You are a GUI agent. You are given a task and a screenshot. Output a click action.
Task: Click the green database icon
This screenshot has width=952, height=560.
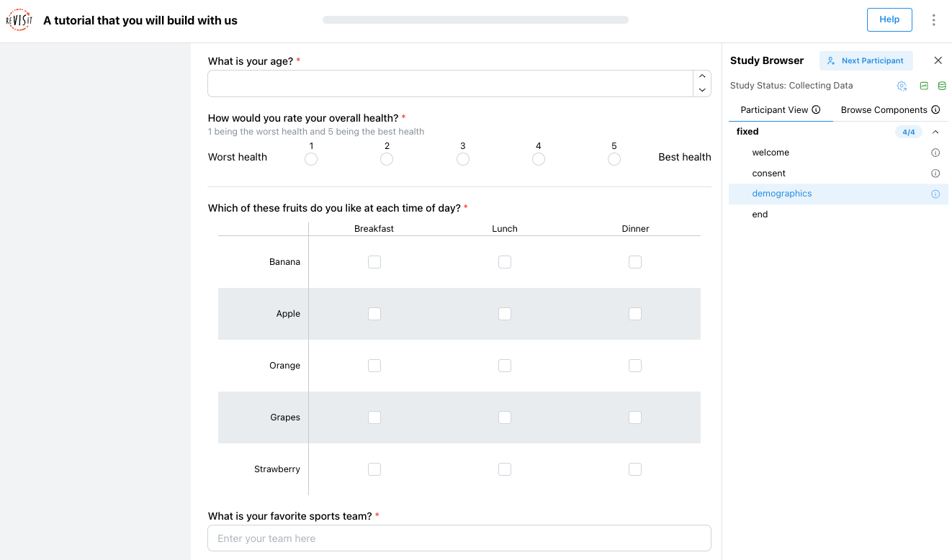942,86
